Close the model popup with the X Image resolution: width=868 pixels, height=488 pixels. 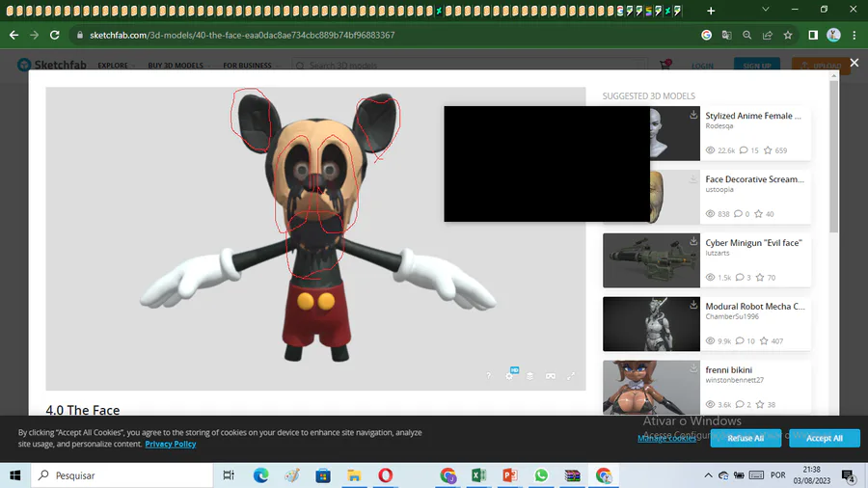tap(854, 63)
